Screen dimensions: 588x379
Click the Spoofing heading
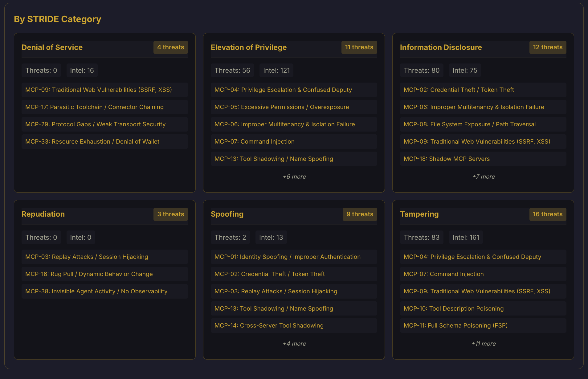coord(227,214)
